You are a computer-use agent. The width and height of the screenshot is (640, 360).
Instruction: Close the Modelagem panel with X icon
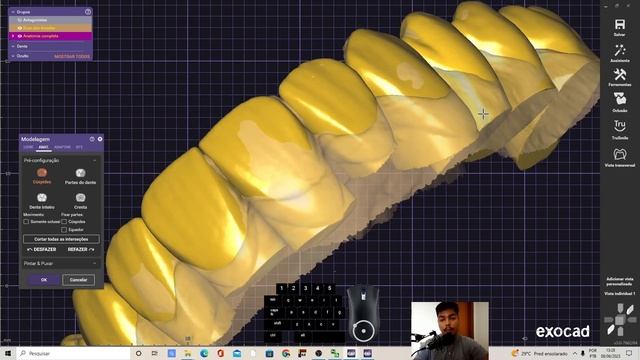tap(100, 139)
